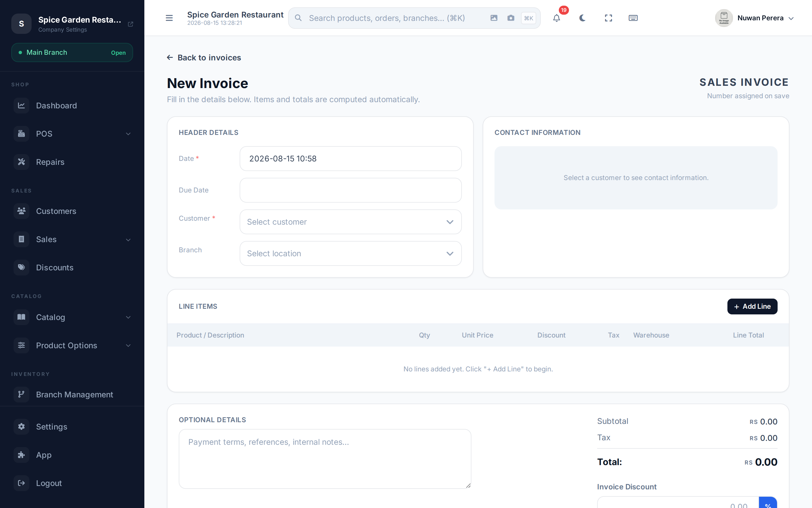Open Branch Management sidebar item
This screenshot has height=508, width=812.
pyautogui.click(x=72, y=395)
